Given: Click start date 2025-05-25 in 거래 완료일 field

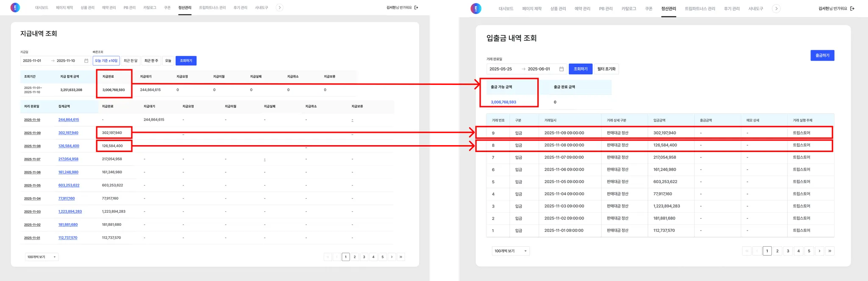Looking at the screenshot, I should (501, 69).
